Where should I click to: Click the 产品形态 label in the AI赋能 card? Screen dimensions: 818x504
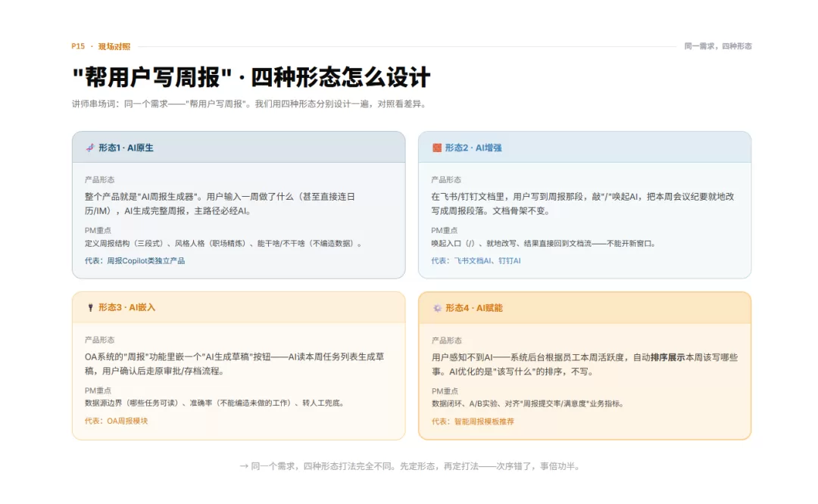pos(447,341)
